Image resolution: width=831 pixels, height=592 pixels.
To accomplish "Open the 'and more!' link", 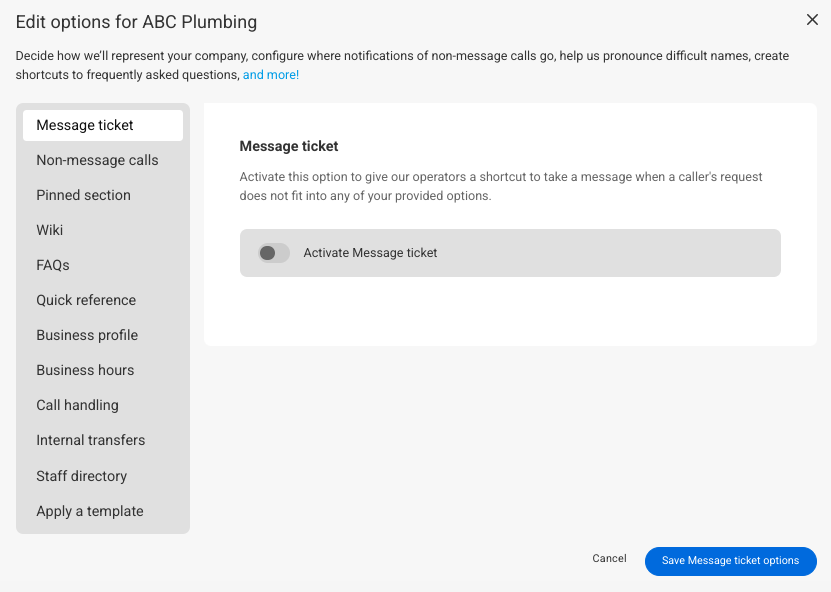I will point(270,75).
